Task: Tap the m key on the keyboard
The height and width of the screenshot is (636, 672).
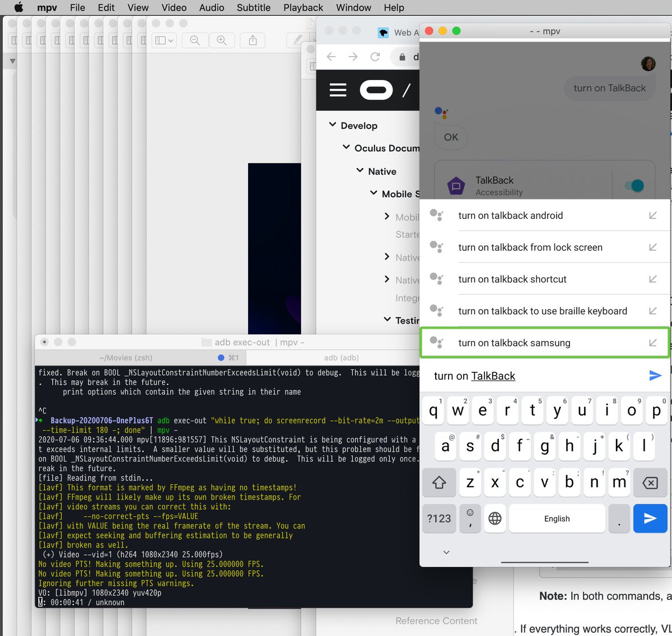Action: point(619,483)
